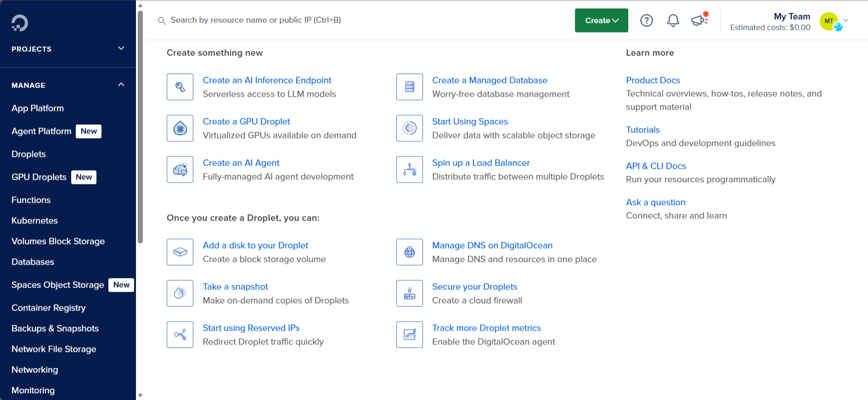This screenshot has width=868, height=400.
Task: Open the Create dropdown button
Action: [x=602, y=20]
